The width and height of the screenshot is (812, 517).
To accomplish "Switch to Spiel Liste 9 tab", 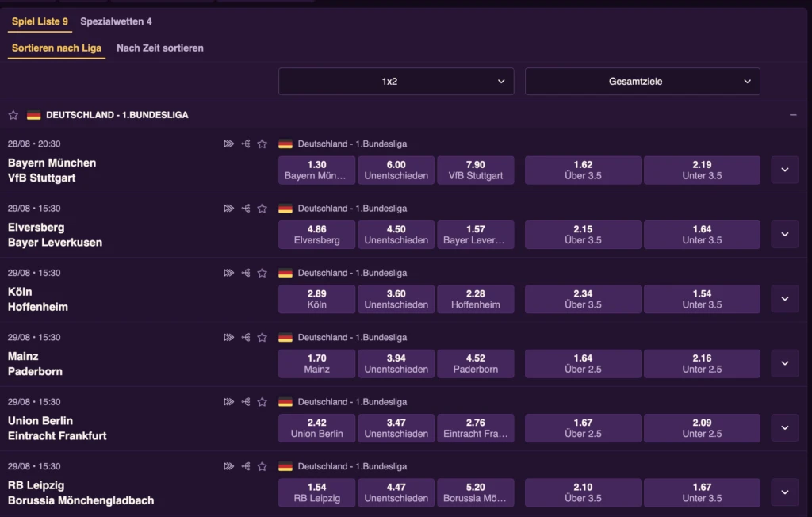I will (40, 21).
